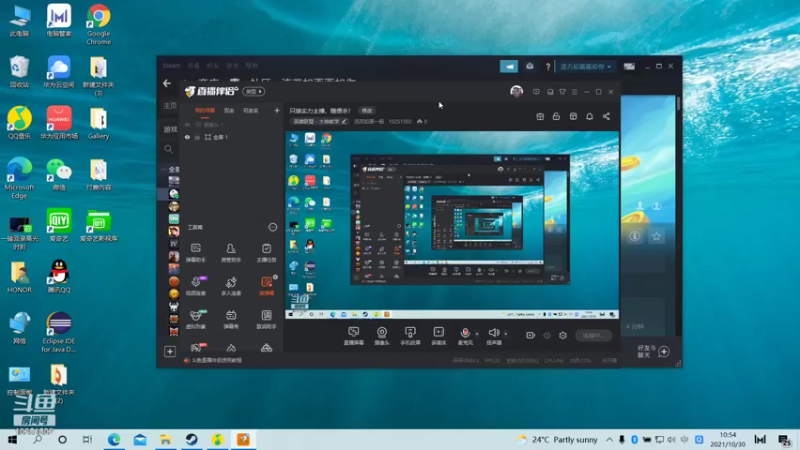Collapse the 工具箱 toolbox with the circle button
The width and height of the screenshot is (800, 450).
[x=273, y=227]
